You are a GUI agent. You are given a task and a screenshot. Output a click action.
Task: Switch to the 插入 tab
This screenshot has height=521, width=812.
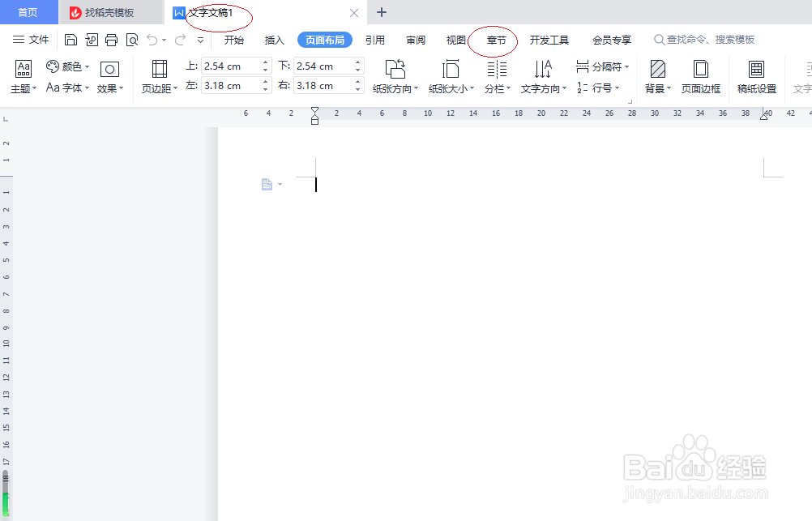275,40
